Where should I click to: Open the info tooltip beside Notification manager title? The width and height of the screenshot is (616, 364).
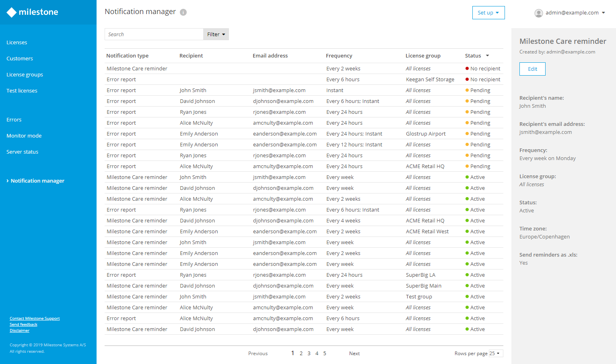click(183, 12)
